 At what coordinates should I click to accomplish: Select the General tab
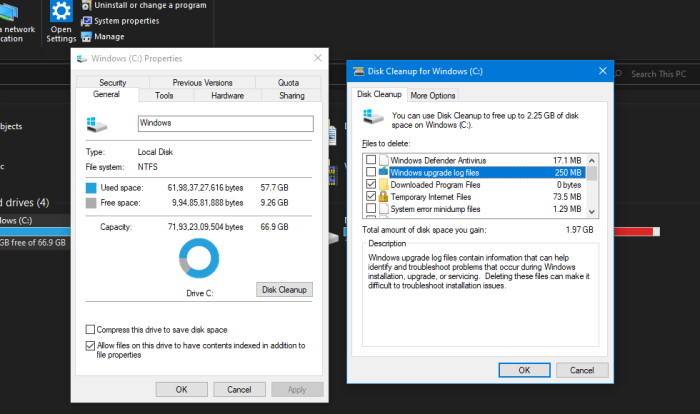pyautogui.click(x=106, y=94)
